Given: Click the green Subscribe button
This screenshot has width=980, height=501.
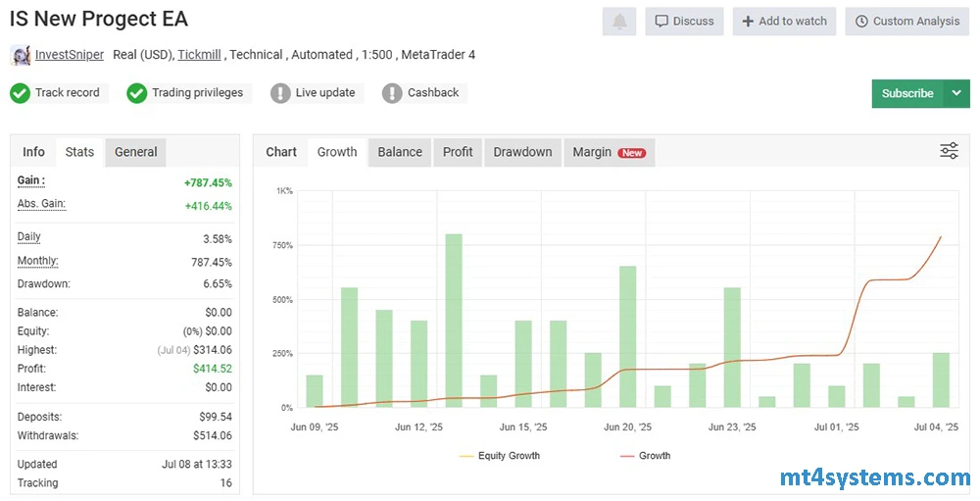Looking at the screenshot, I should [x=907, y=93].
